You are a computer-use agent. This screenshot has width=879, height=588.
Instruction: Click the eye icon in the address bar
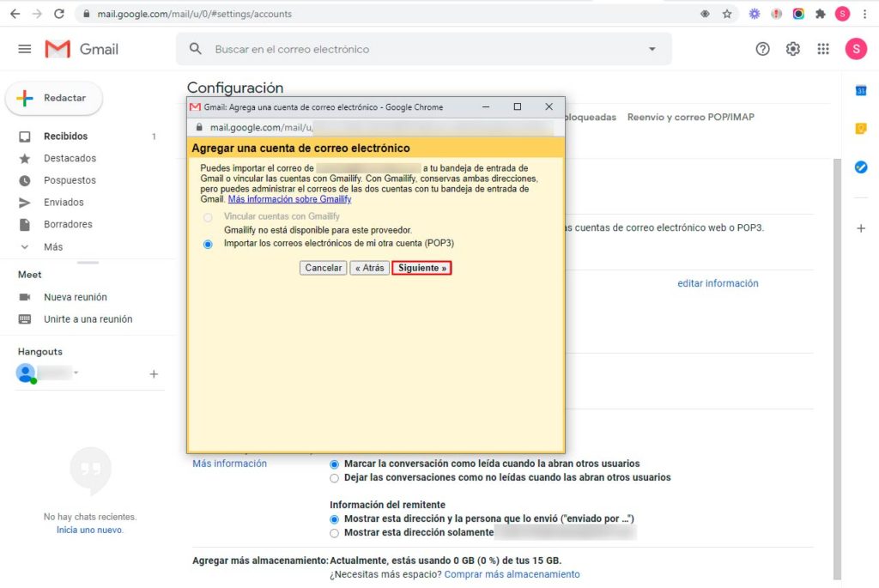[705, 14]
